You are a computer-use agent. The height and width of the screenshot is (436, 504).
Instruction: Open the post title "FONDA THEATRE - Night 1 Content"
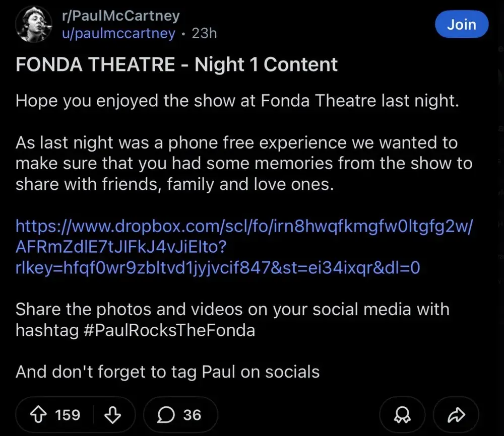point(177,65)
